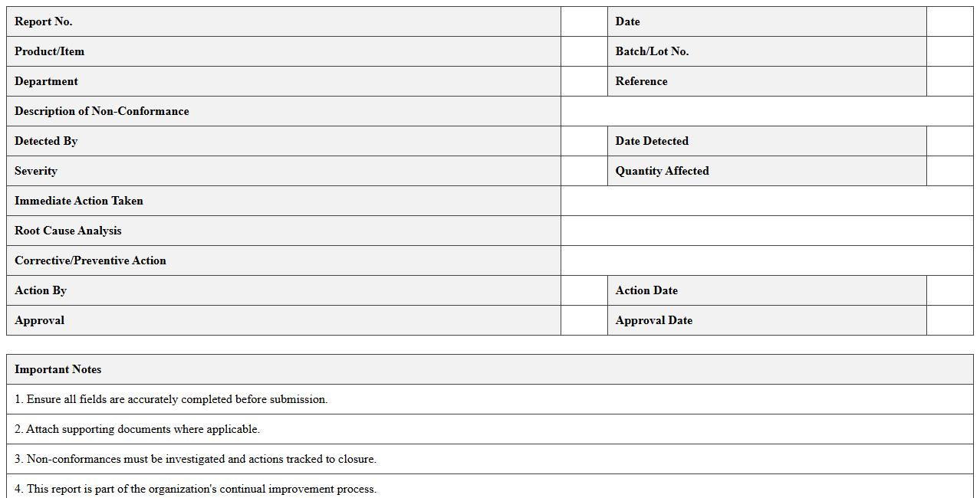Click the blank Date value cell
The image size is (980, 498).
click(x=949, y=21)
